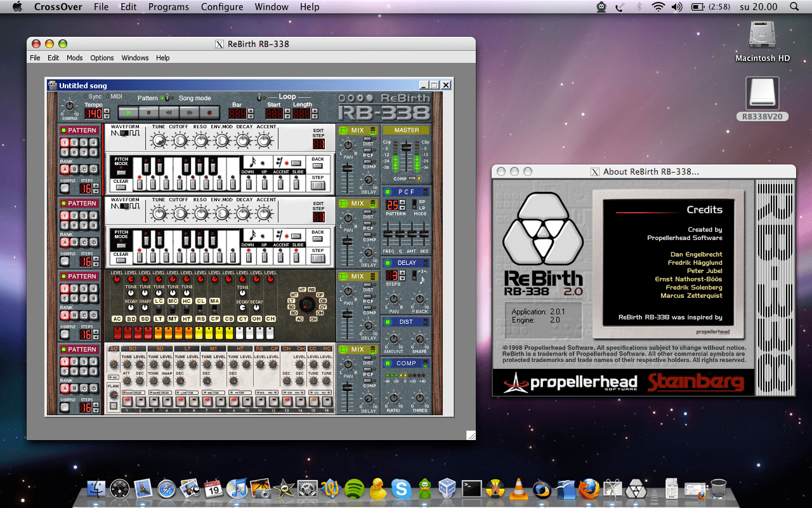Image resolution: width=812 pixels, height=508 pixels.
Task: Start playback with the green Play button
Action: [129, 113]
